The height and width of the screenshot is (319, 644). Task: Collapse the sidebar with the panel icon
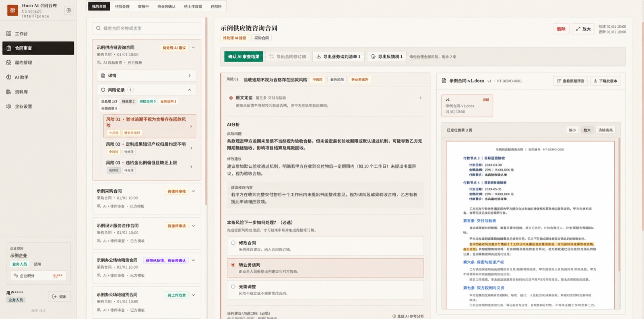(68, 10)
